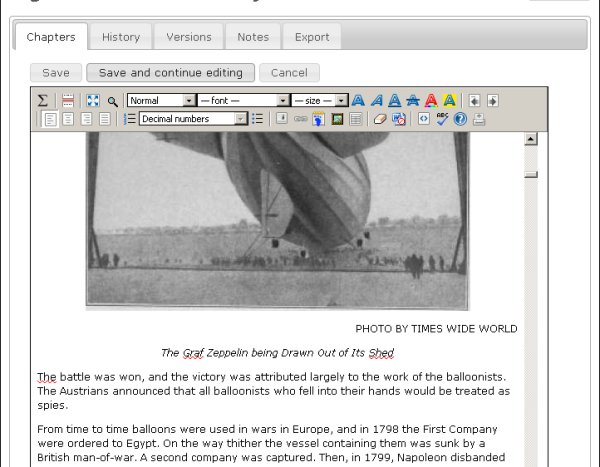The width and height of the screenshot is (600, 467).
Task: Enable left text alignment
Action: tap(51, 119)
